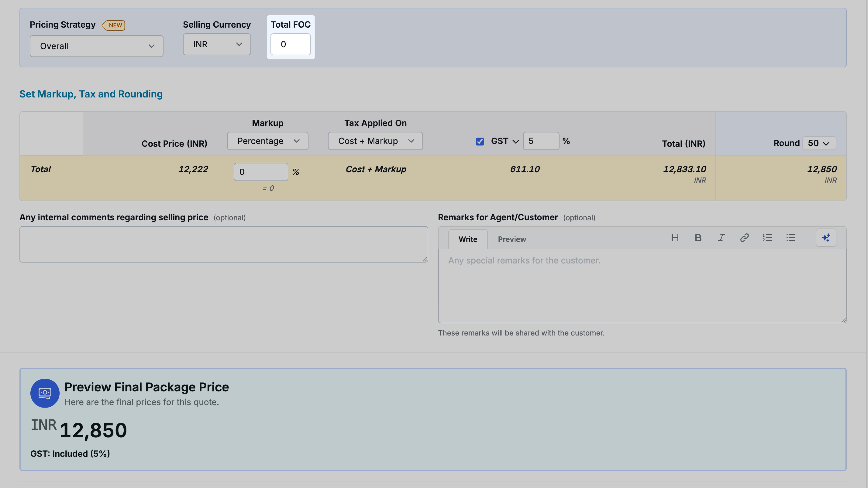Click the Total (INR) value 12,833.10

[x=684, y=169]
